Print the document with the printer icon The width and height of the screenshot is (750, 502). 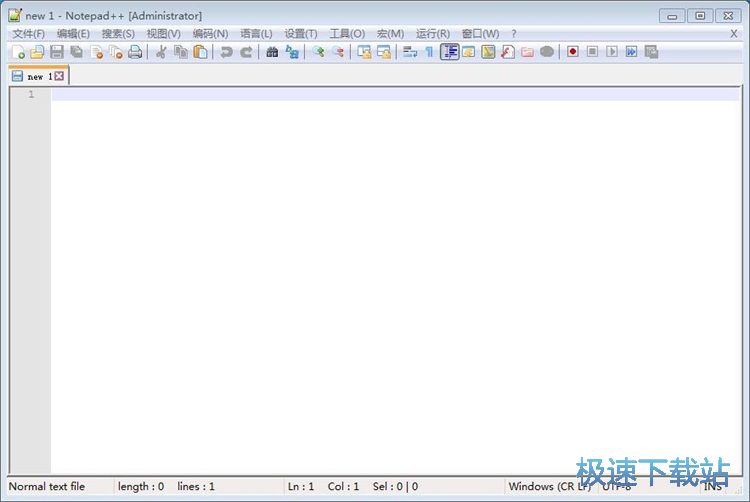135,52
